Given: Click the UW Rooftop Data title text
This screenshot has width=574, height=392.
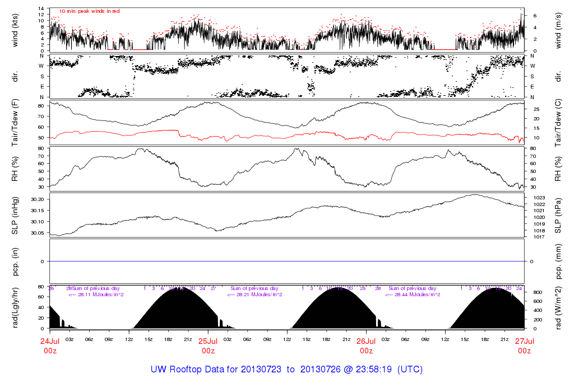Looking at the screenshot, I should click(286, 370).
